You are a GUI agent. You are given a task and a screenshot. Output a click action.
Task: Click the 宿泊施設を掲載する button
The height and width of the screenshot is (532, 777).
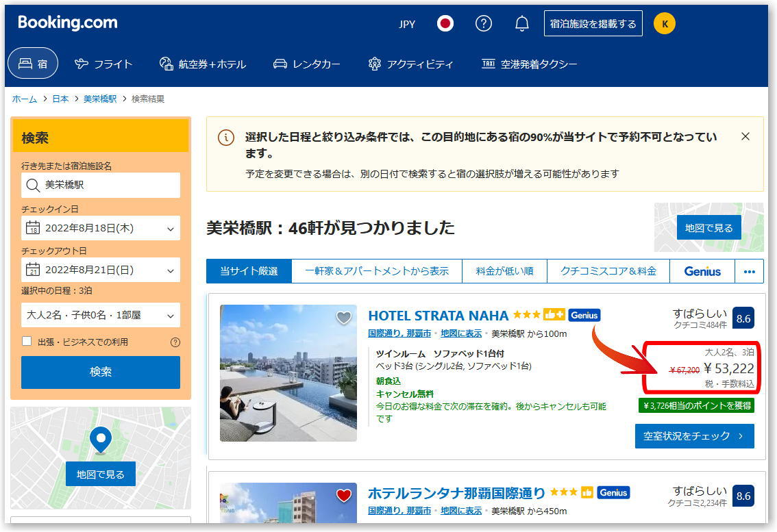click(x=593, y=23)
